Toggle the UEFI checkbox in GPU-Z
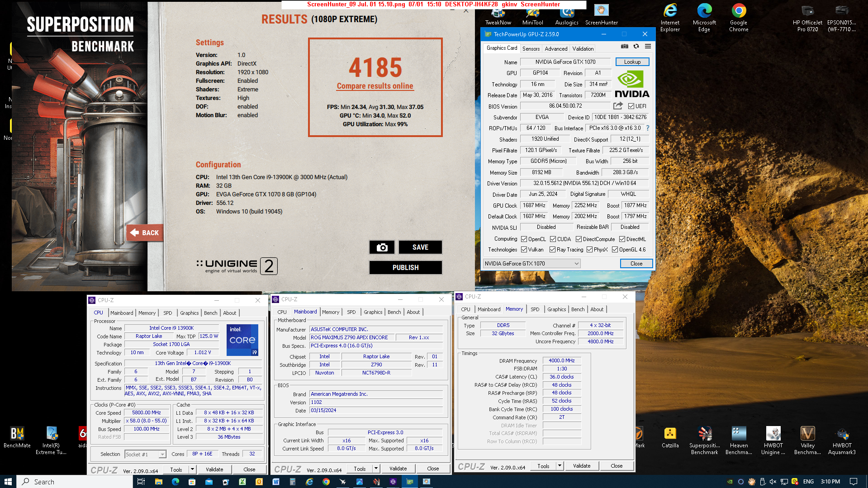This screenshot has width=868, height=488. [631, 106]
